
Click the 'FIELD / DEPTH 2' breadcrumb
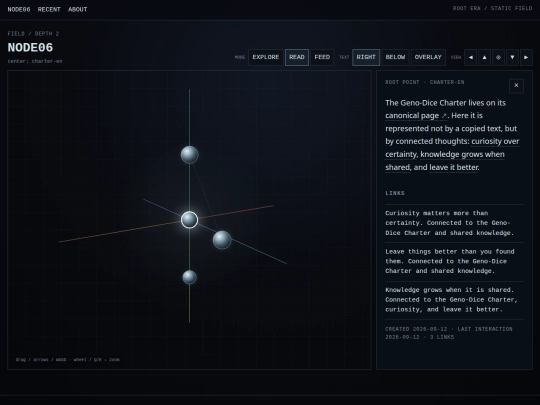point(33,34)
